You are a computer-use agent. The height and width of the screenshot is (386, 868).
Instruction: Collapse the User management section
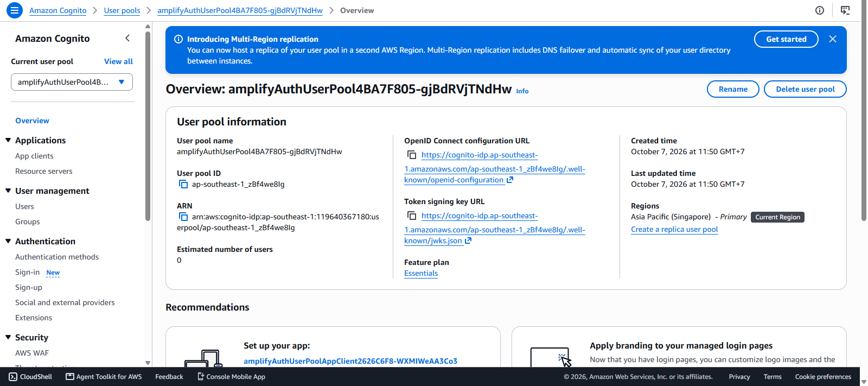8,191
